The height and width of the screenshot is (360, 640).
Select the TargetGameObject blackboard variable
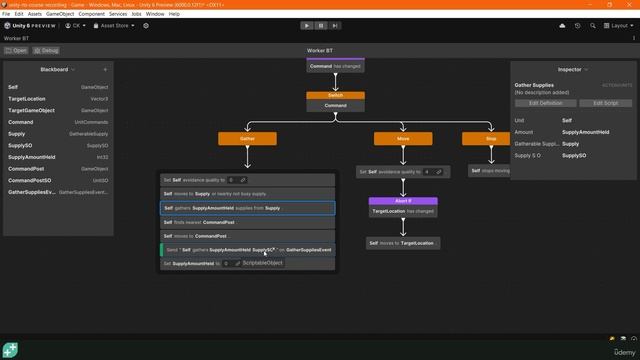[x=58, y=110]
